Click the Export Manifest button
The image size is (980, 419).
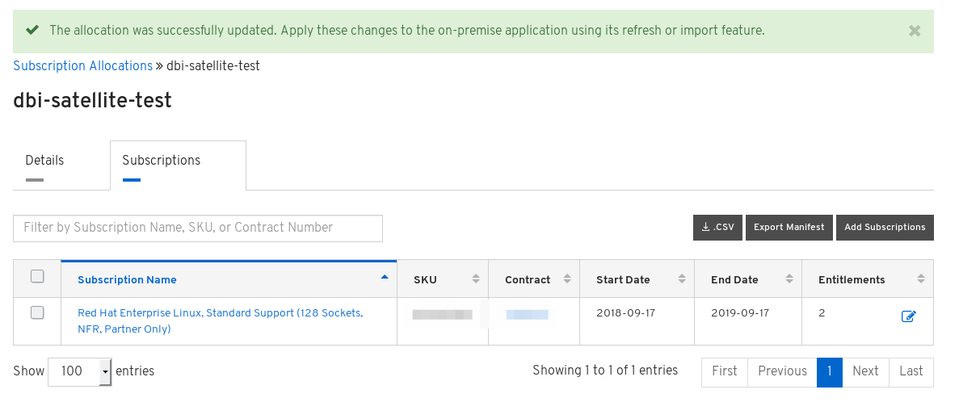coord(789,228)
